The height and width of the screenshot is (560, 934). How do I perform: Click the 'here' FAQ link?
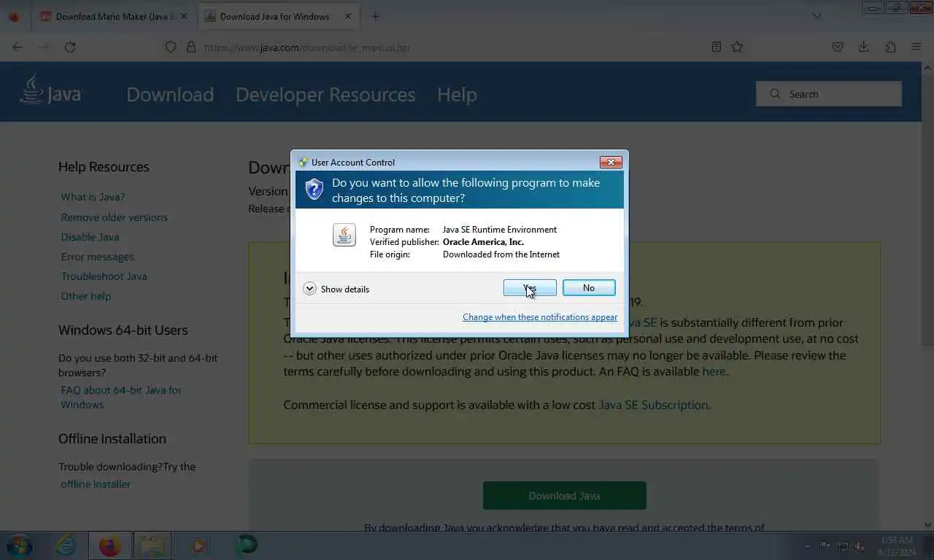(x=714, y=371)
